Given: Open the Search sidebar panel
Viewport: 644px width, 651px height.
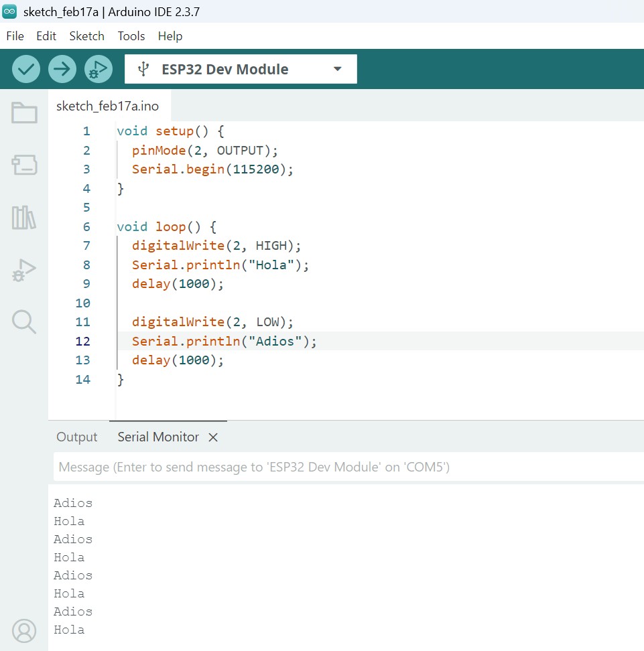Looking at the screenshot, I should pos(23,322).
